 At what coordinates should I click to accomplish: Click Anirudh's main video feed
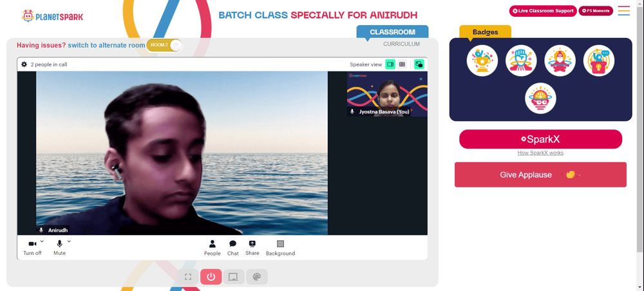(182, 153)
